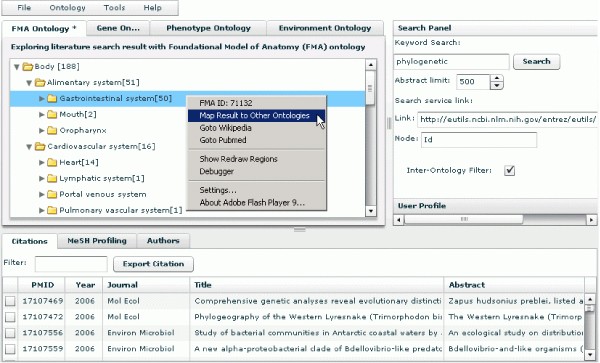Viewport: 600px width, 363px height.
Task: Collapse the Body tree node
Action: click(x=16, y=67)
